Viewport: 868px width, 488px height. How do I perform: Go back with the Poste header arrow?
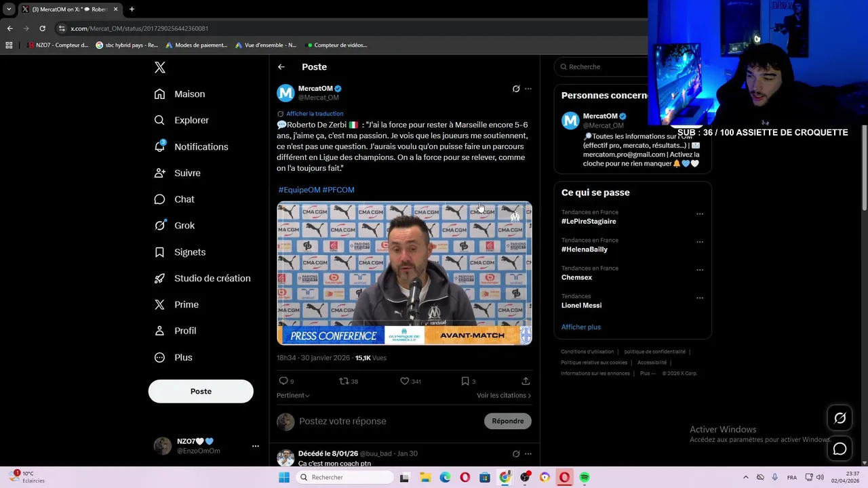pos(281,67)
